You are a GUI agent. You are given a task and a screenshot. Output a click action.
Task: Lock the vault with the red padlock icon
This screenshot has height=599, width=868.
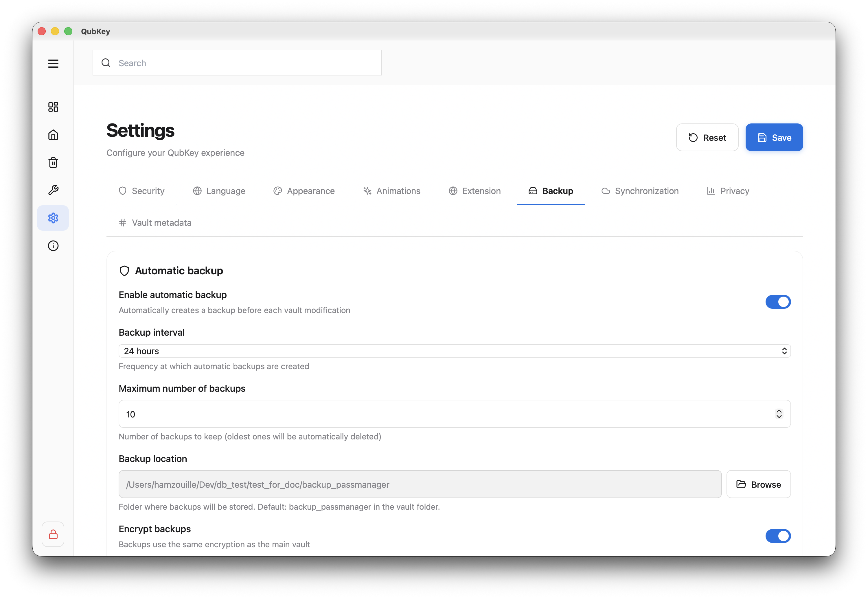click(x=53, y=534)
